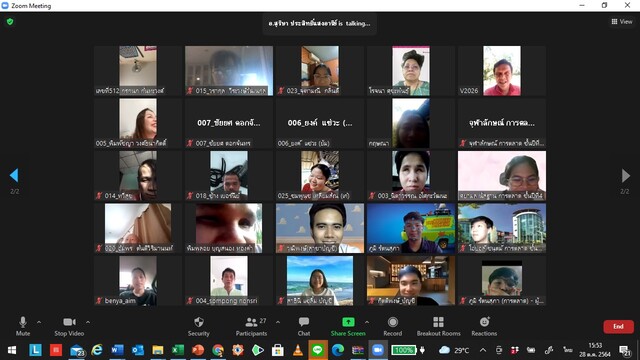Stop Video using the camera button
Image resolution: width=640 pixels, height=360 pixels.
69,326
